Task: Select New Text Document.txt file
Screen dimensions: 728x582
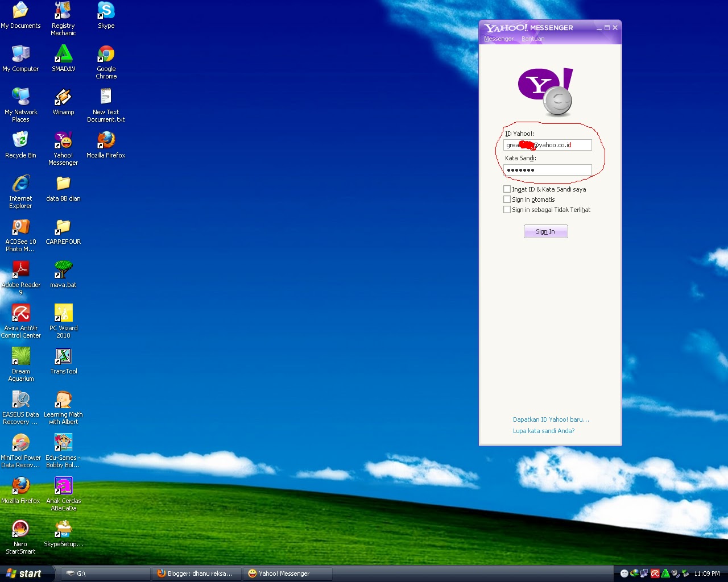Action: point(106,105)
